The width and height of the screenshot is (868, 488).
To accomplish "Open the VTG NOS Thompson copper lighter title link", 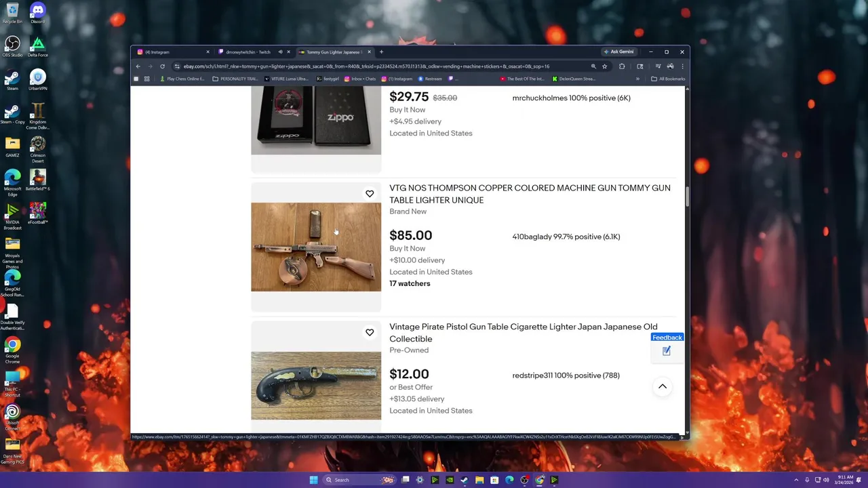I will tap(530, 194).
